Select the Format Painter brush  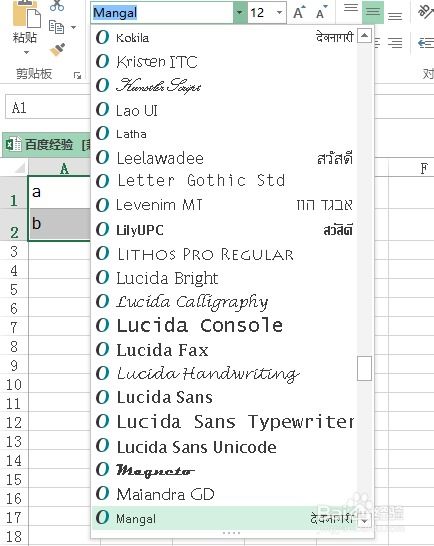(x=57, y=49)
